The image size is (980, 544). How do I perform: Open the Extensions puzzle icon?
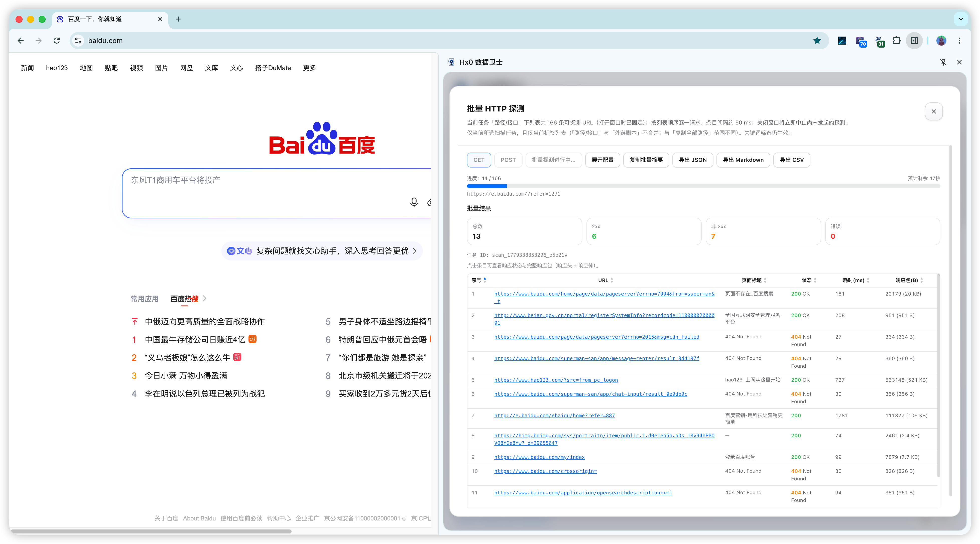[x=896, y=41]
